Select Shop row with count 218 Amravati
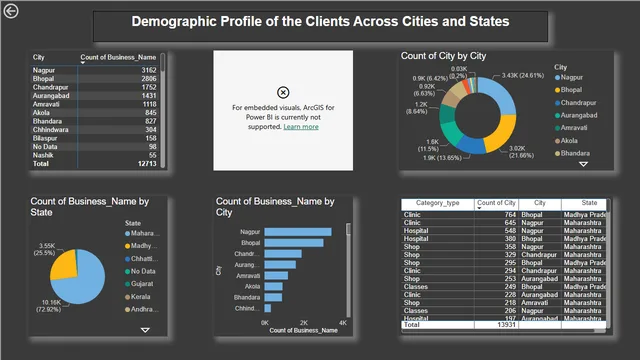The height and width of the screenshot is (360, 640). click(x=504, y=302)
